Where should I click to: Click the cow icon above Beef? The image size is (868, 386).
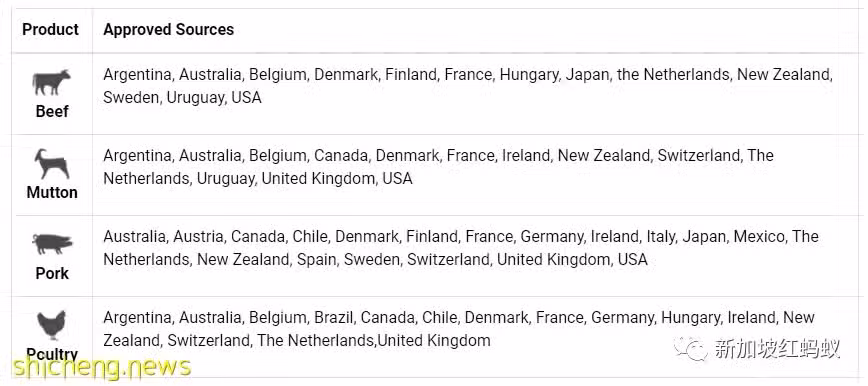pos(51,83)
